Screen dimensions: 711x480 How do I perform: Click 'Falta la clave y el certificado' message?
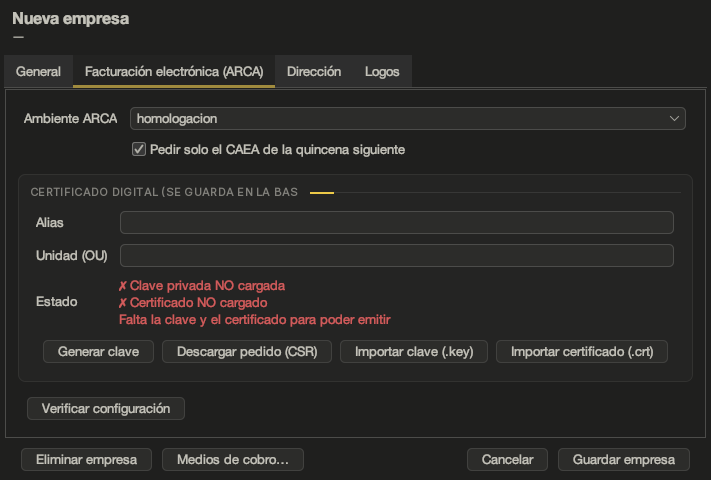coord(254,320)
